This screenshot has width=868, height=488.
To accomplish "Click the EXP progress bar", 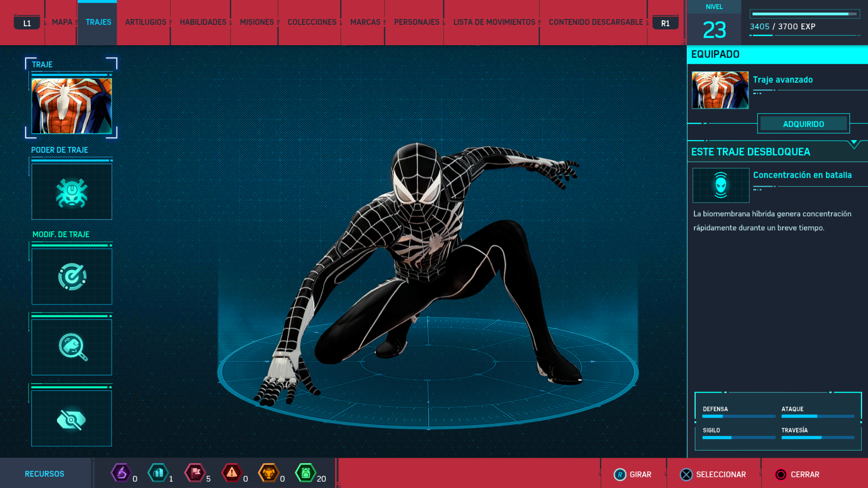I will point(804,14).
